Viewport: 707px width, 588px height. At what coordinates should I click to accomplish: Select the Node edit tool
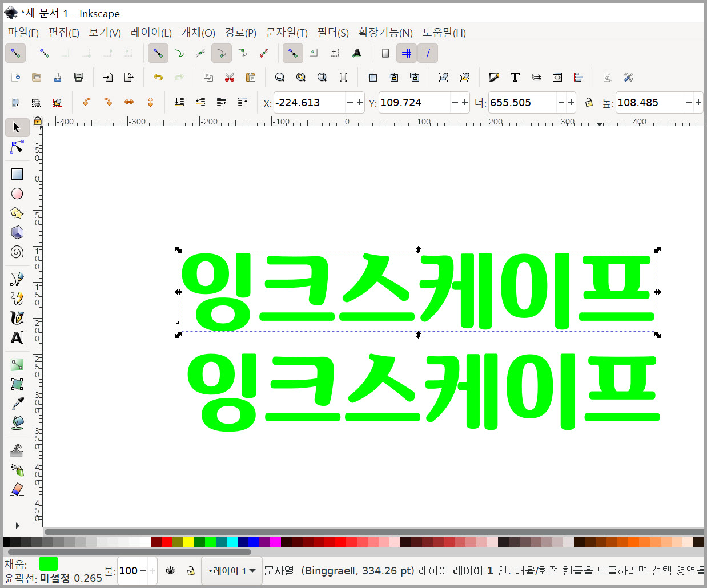(x=17, y=147)
